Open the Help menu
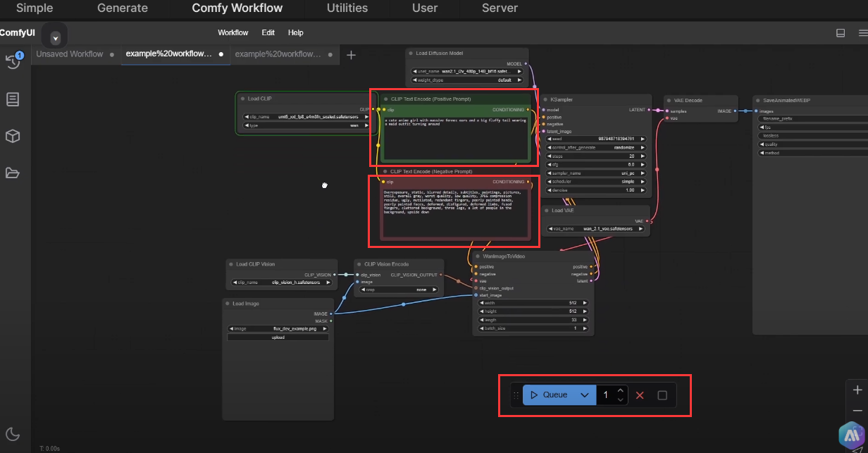This screenshot has width=868, height=453. click(296, 32)
